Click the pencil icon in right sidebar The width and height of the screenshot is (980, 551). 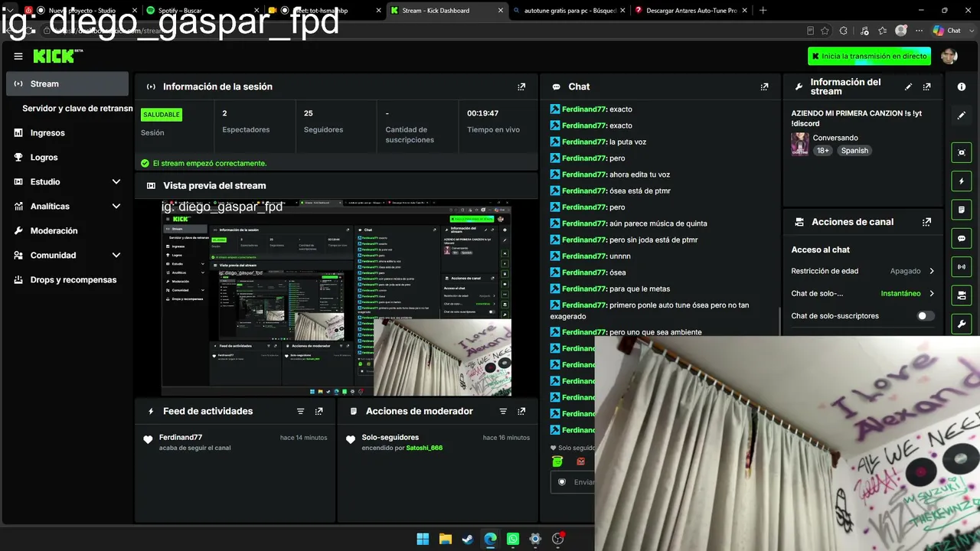tap(962, 116)
